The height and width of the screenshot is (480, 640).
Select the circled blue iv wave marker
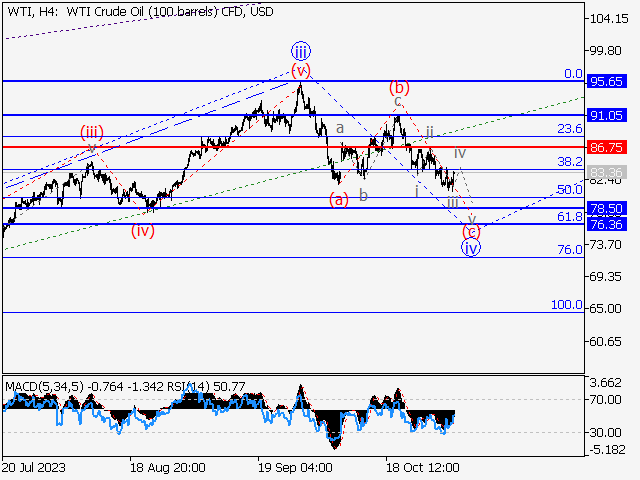click(x=471, y=248)
